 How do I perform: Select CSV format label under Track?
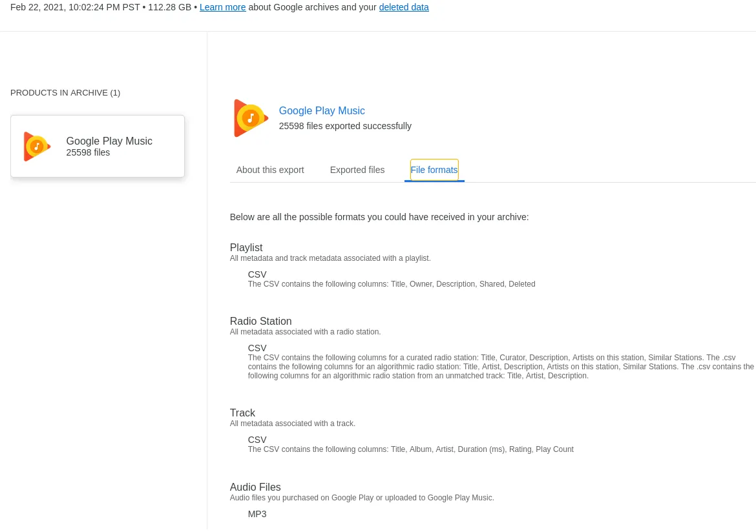pyautogui.click(x=257, y=440)
